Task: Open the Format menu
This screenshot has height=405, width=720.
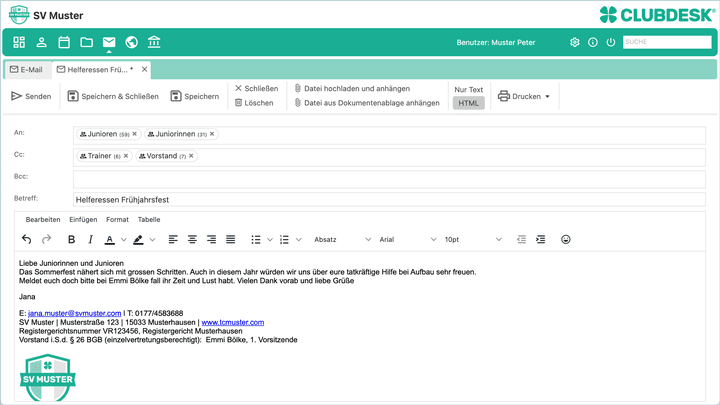Action: click(x=117, y=219)
